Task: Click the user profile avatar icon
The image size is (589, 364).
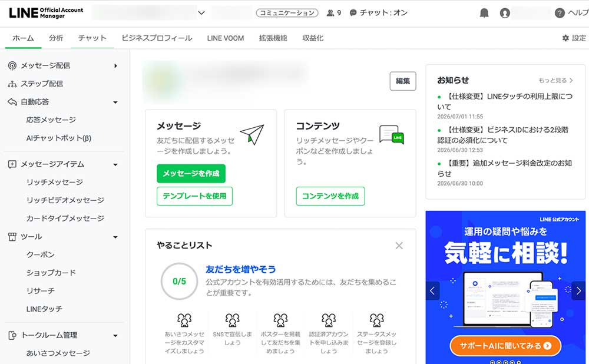Action: [505, 13]
